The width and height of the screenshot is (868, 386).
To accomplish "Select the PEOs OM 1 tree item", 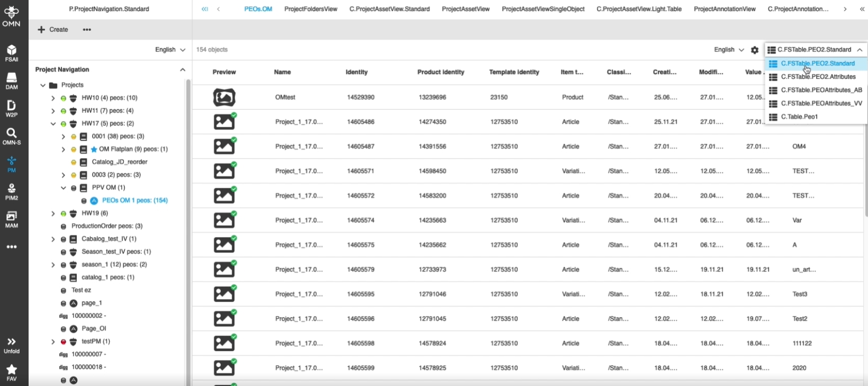I will coord(135,200).
